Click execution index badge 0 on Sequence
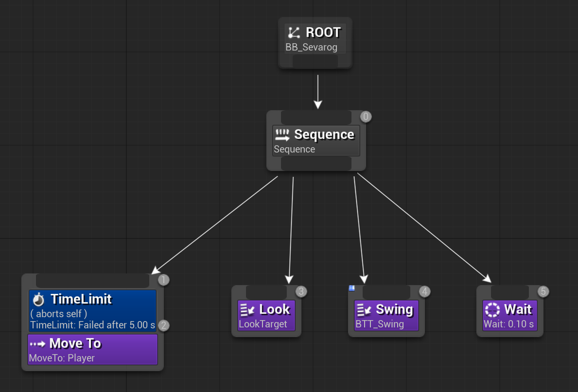This screenshot has width=578, height=392. pos(366,117)
